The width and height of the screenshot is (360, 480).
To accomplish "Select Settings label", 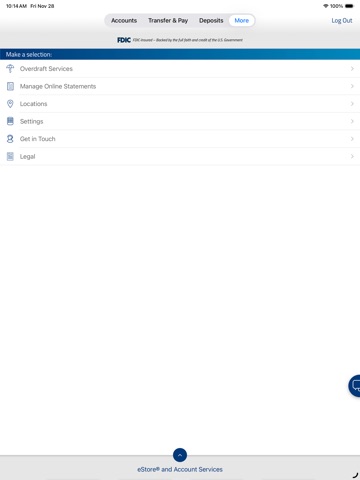I will pyautogui.click(x=31, y=121).
